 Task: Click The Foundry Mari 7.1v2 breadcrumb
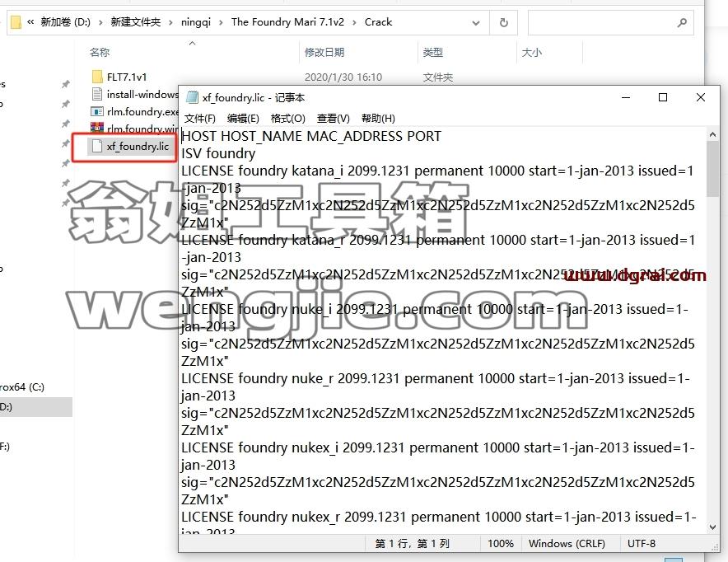287,22
